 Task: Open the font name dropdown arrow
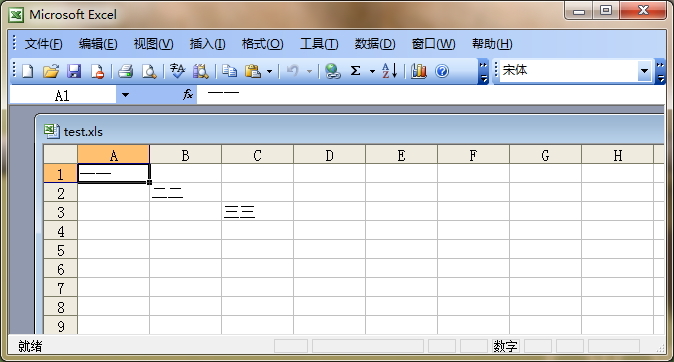pyautogui.click(x=644, y=71)
